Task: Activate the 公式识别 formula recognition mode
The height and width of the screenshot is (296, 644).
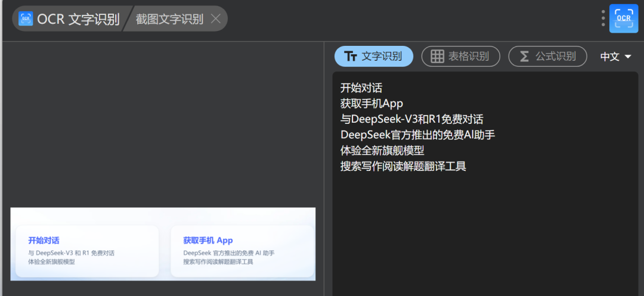Action: coord(547,56)
